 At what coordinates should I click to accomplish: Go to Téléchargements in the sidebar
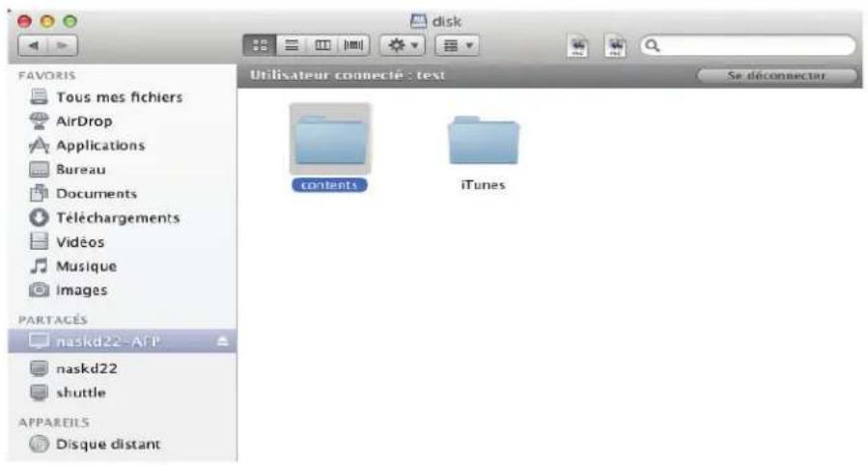117,218
